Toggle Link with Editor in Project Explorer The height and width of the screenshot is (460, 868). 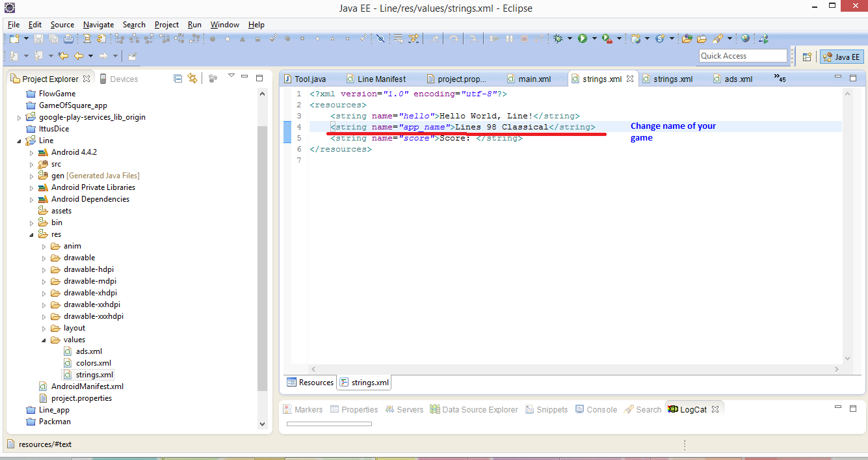pyautogui.click(x=192, y=79)
